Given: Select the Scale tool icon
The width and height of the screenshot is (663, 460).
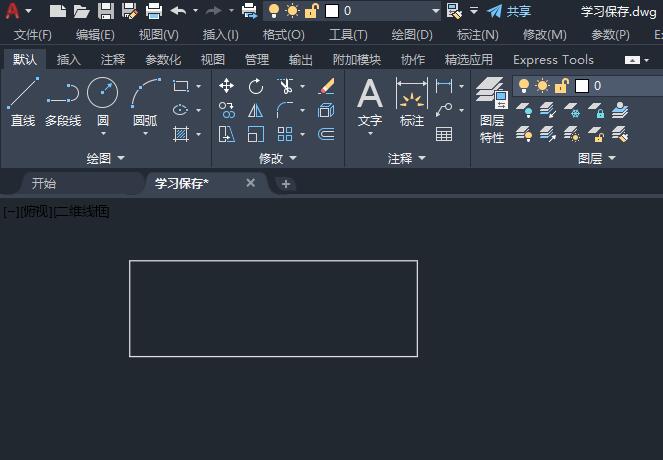Looking at the screenshot, I should [256, 134].
